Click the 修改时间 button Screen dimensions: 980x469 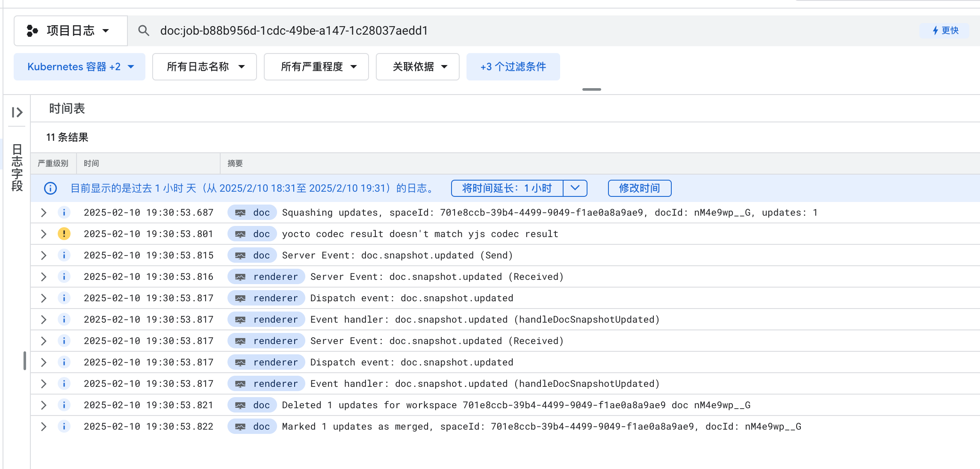[x=640, y=188]
